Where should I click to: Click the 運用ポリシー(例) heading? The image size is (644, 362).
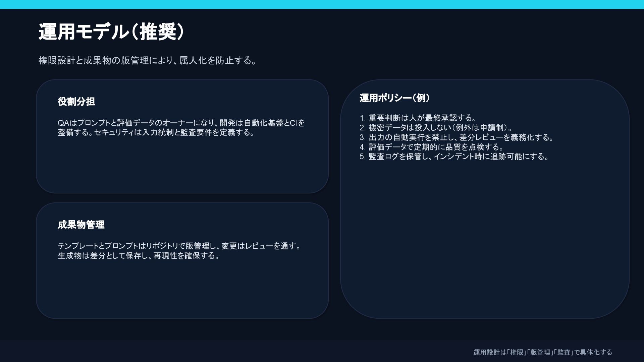pos(394,98)
